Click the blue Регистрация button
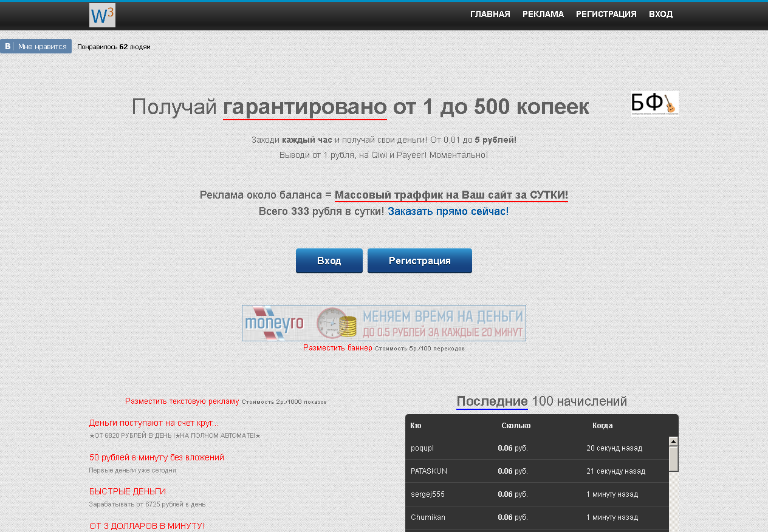This screenshot has width=768, height=532. [x=420, y=261]
